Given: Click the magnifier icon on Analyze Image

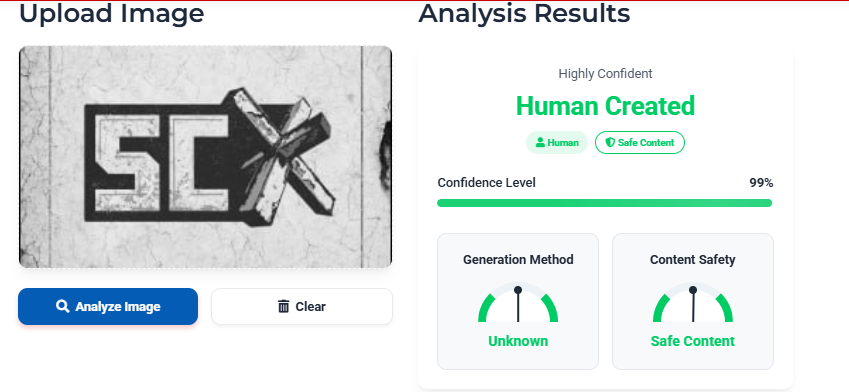Looking at the screenshot, I should [62, 306].
